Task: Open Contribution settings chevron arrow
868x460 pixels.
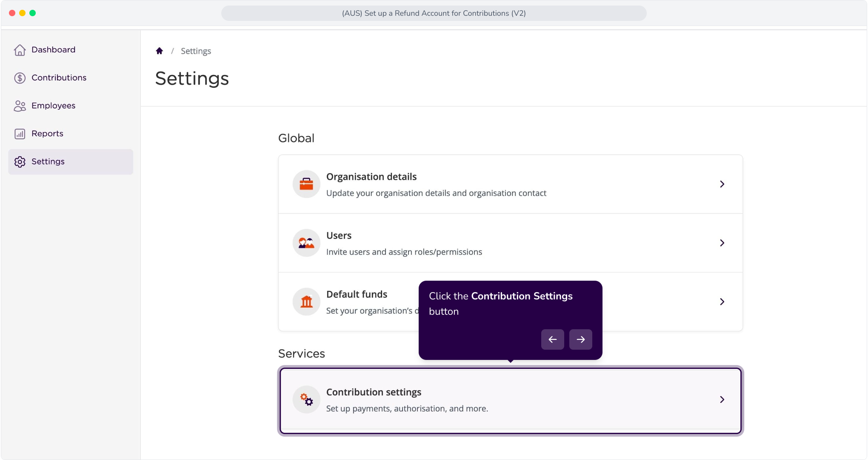Action: pos(722,400)
